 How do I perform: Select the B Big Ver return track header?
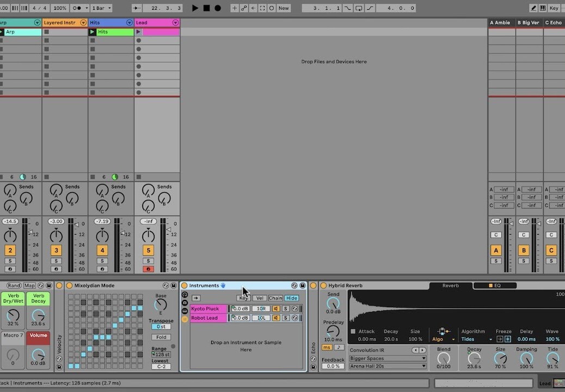point(529,23)
